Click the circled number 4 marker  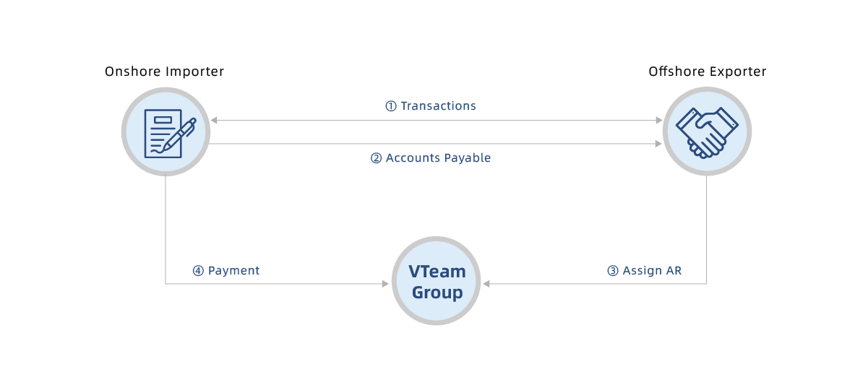click(198, 271)
